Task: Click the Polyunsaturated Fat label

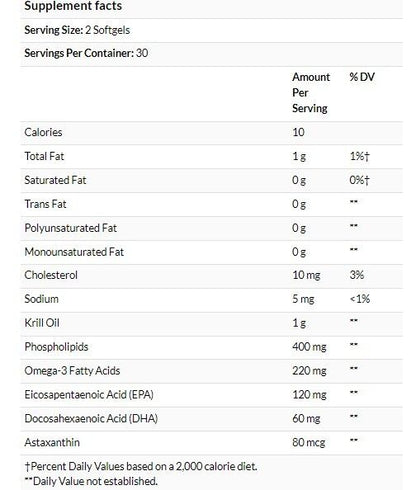Action: (71, 228)
